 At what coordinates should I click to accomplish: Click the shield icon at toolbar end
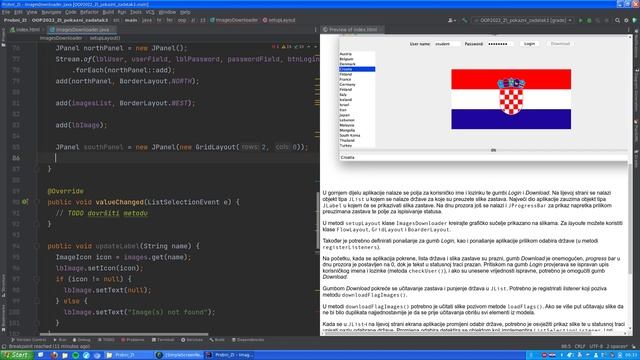635,20
